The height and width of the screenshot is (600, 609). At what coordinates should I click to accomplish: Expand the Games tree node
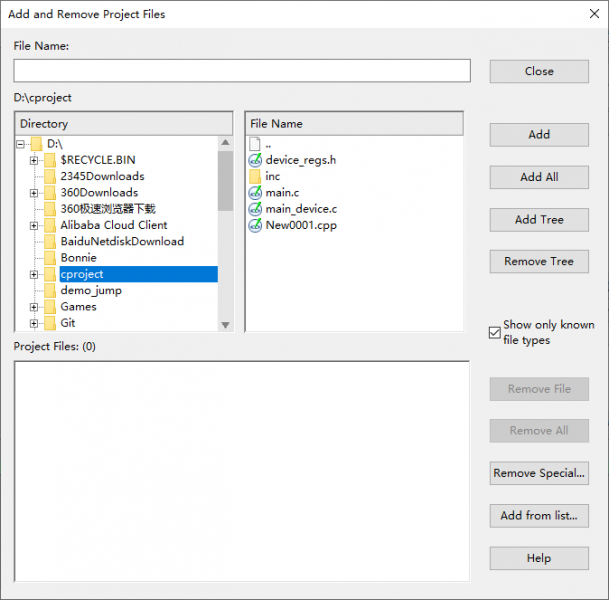coord(34,307)
